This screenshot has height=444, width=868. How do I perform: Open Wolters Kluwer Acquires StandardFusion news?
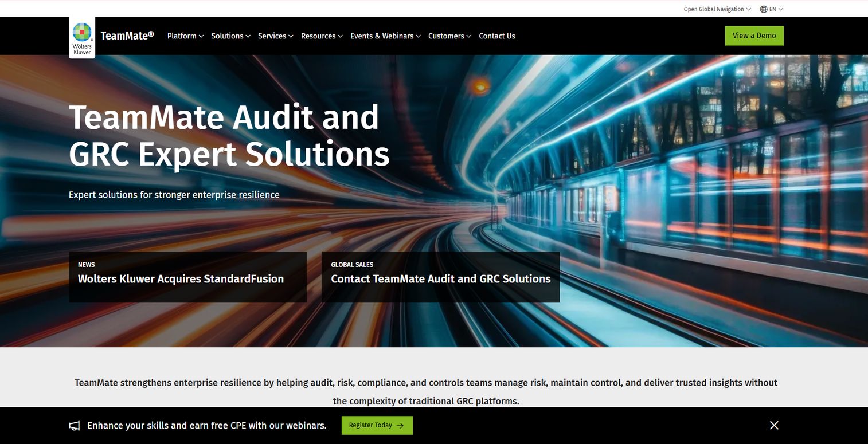[x=187, y=277]
